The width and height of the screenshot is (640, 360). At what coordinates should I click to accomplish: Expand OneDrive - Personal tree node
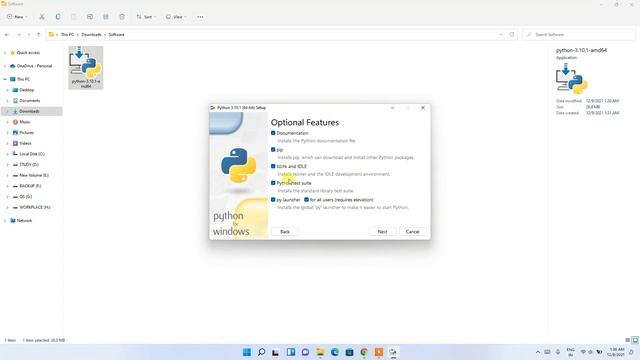click(x=5, y=66)
